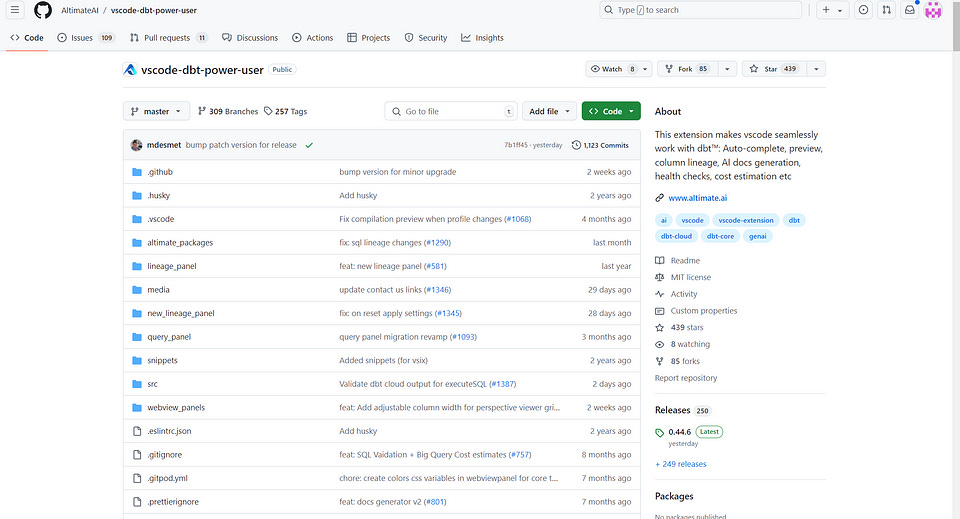The height and width of the screenshot is (519, 960).
Task: Click the .eslintrc.json file icon
Action: 137,431
